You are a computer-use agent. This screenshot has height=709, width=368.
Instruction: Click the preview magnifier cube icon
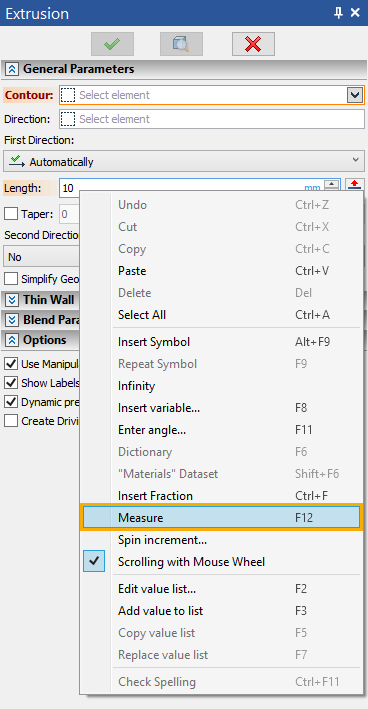181,44
